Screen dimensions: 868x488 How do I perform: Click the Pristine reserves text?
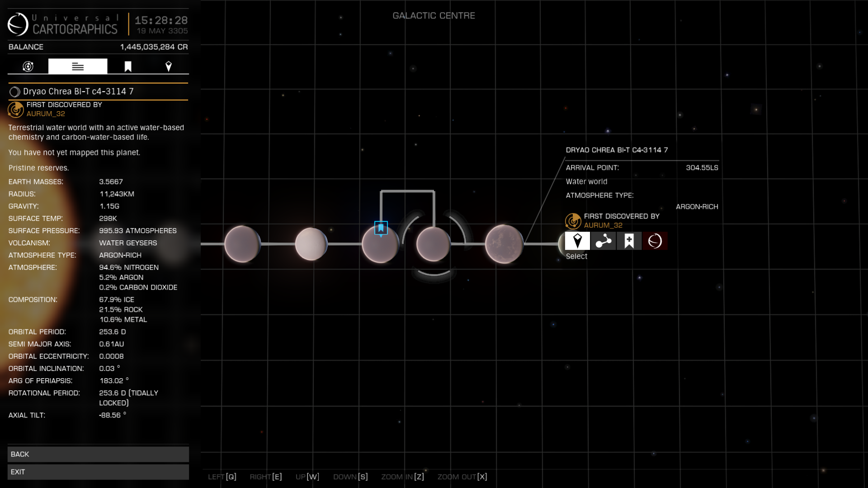click(39, 168)
